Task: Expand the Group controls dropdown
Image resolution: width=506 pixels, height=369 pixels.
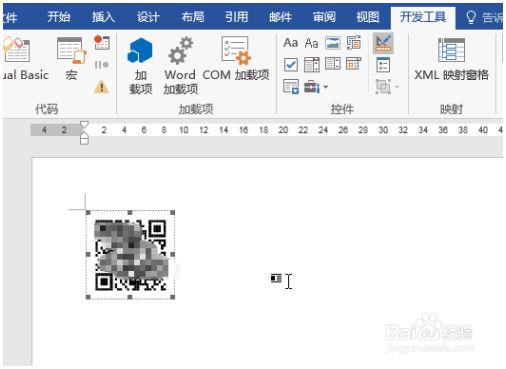Action: tap(387, 87)
